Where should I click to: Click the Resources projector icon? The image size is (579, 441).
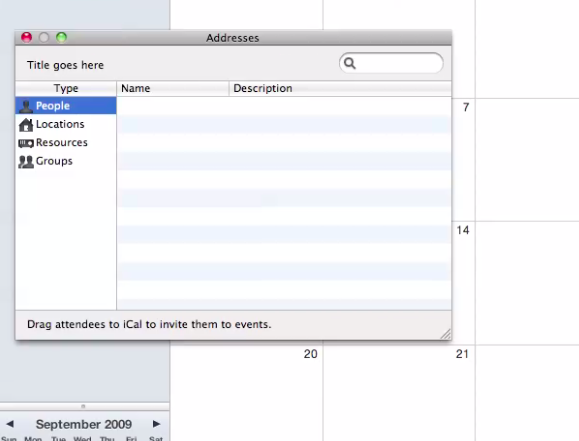[26, 143]
